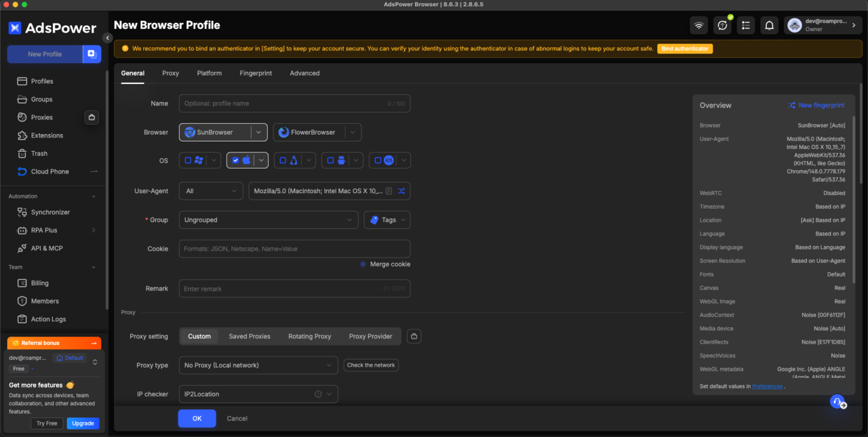Open Members in the sidebar
Image resolution: width=868 pixels, height=437 pixels.
point(45,301)
